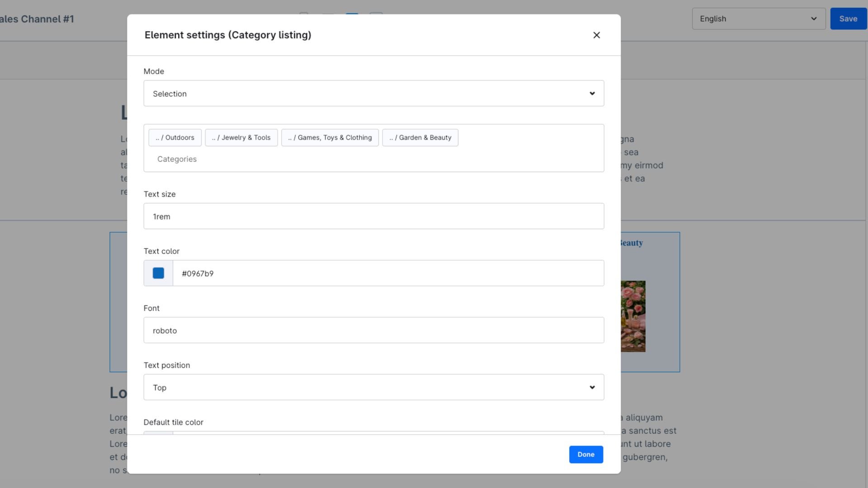Select the Jewelry & Tools category tag
This screenshot has width=868, height=488.
pyautogui.click(x=241, y=138)
